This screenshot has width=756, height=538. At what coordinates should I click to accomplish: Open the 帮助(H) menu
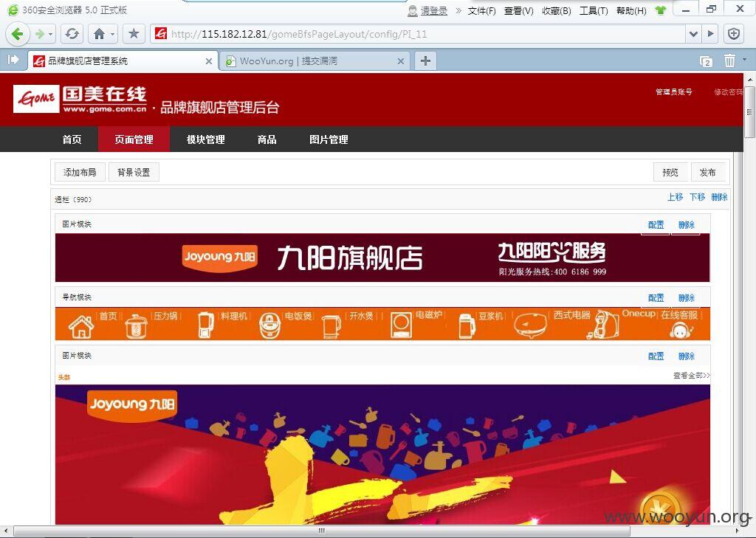(x=631, y=10)
